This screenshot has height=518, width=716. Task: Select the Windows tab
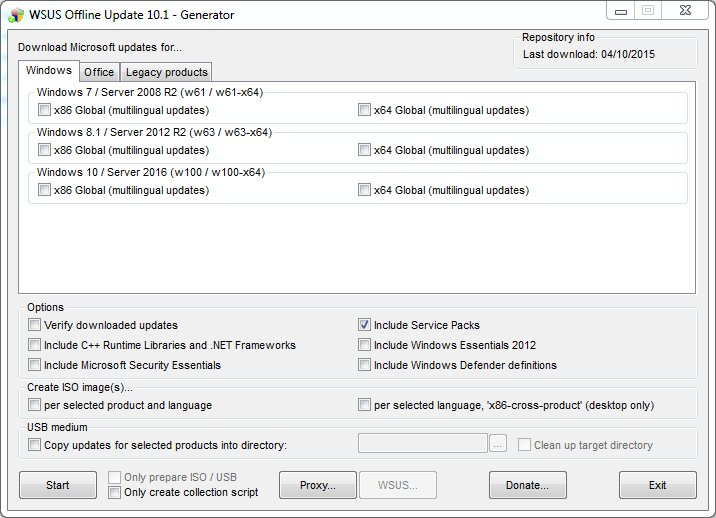(x=48, y=71)
